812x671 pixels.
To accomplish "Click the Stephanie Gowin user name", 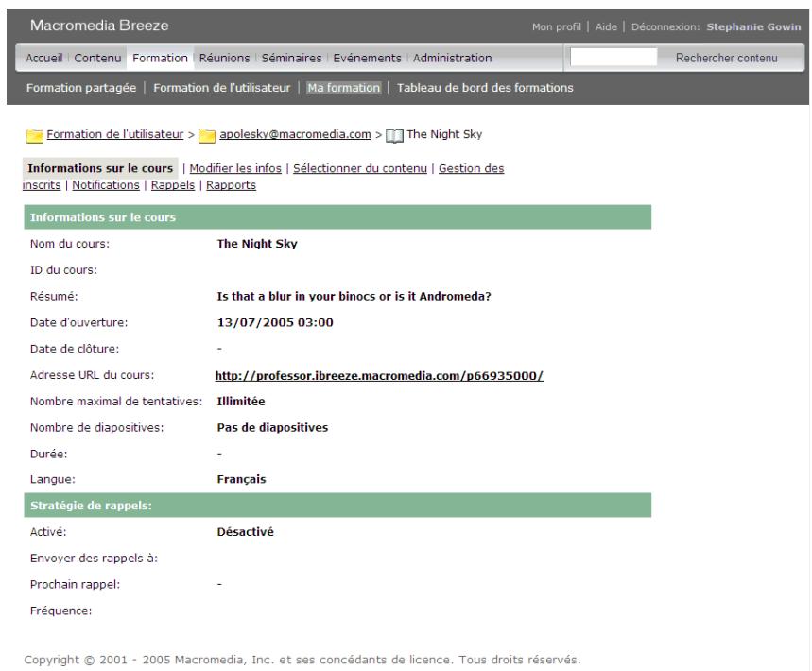I will coord(753,26).
